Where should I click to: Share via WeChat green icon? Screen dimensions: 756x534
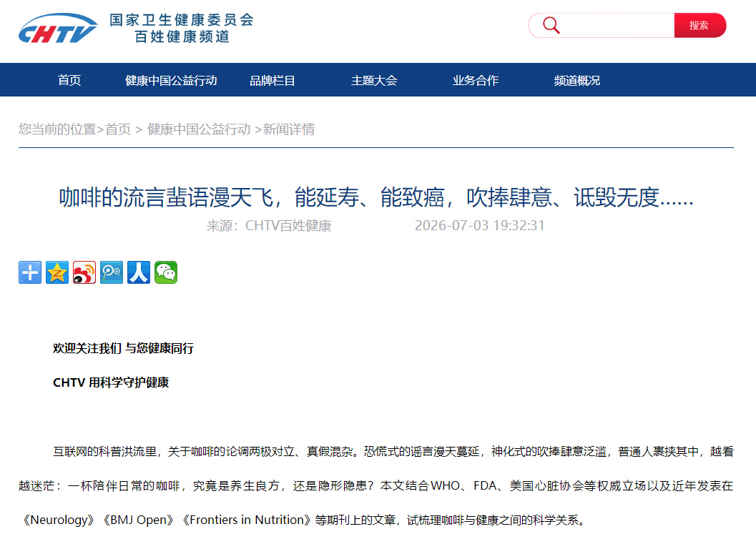click(x=166, y=272)
